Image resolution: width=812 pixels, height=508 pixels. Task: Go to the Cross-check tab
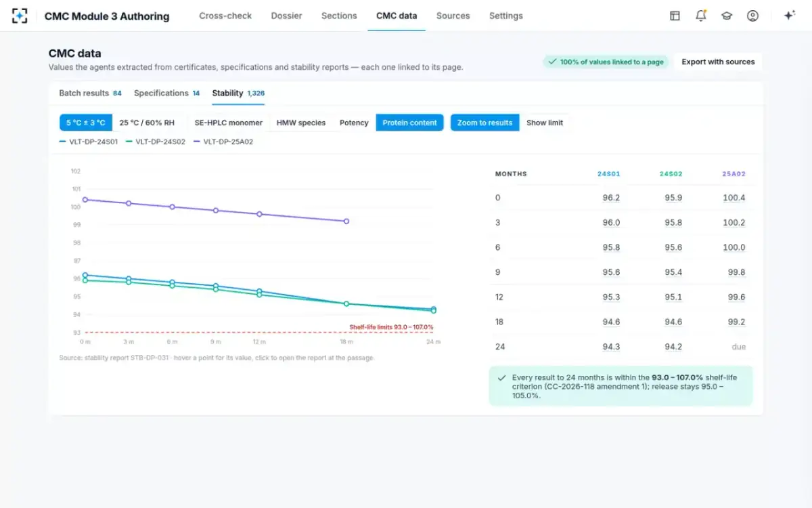[225, 16]
